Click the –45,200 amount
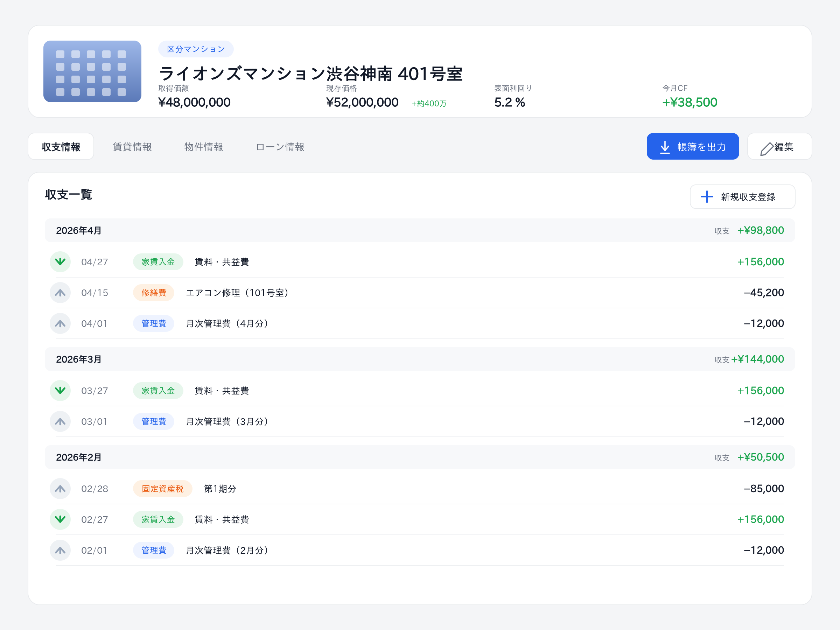Screen dimensions: 840x630 coord(764,292)
